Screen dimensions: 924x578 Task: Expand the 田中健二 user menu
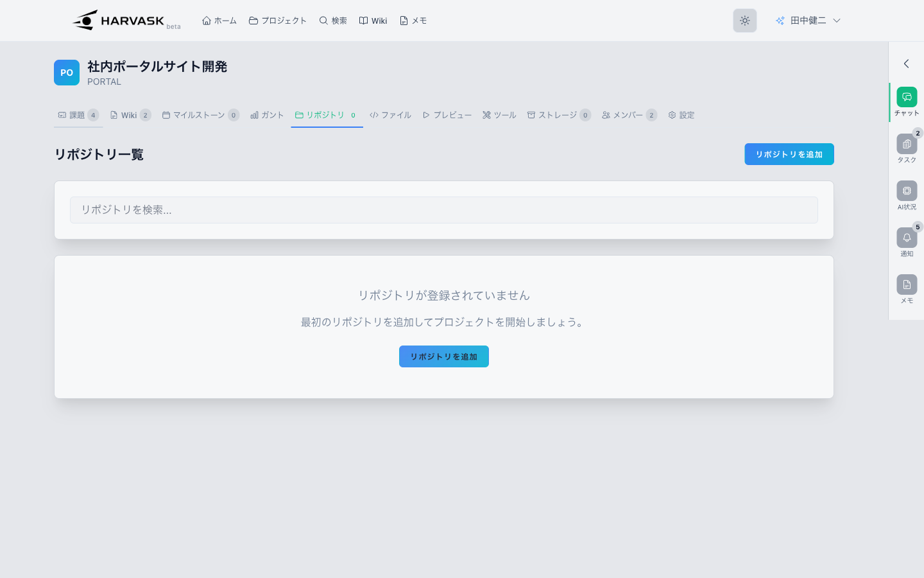(808, 21)
